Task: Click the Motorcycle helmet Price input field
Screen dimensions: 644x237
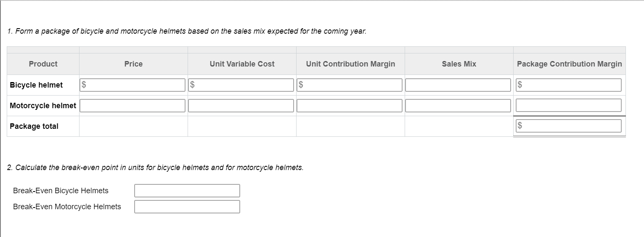Action: tap(133, 106)
